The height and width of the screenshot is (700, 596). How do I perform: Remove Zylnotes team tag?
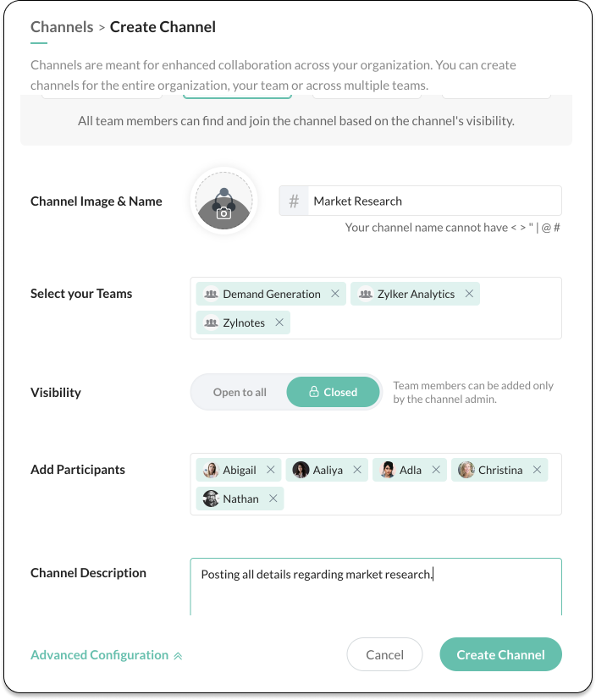click(279, 323)
